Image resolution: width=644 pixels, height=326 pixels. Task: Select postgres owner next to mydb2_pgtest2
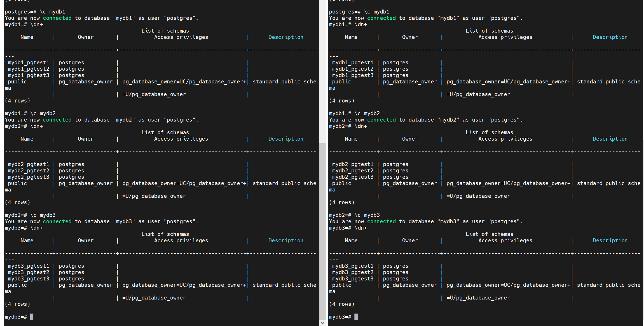(71, 171)
